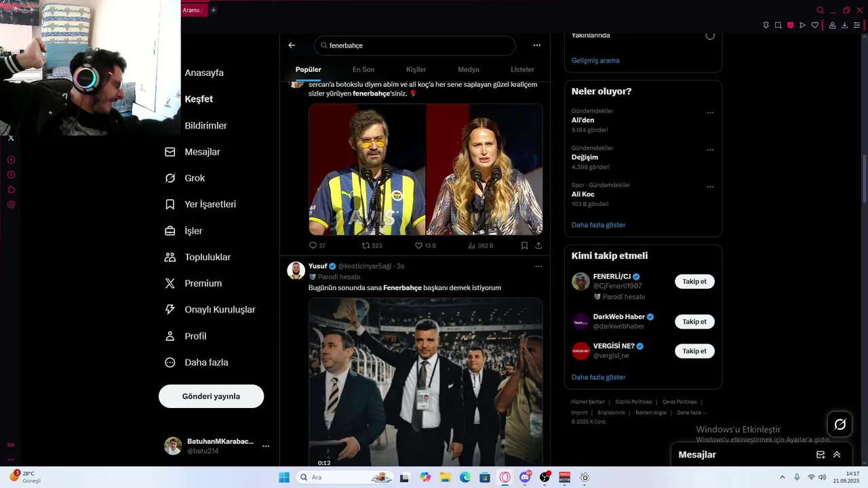The image size is (868, 488).
Task: View analytics showing 362 B views
Action: coord(481,245)
